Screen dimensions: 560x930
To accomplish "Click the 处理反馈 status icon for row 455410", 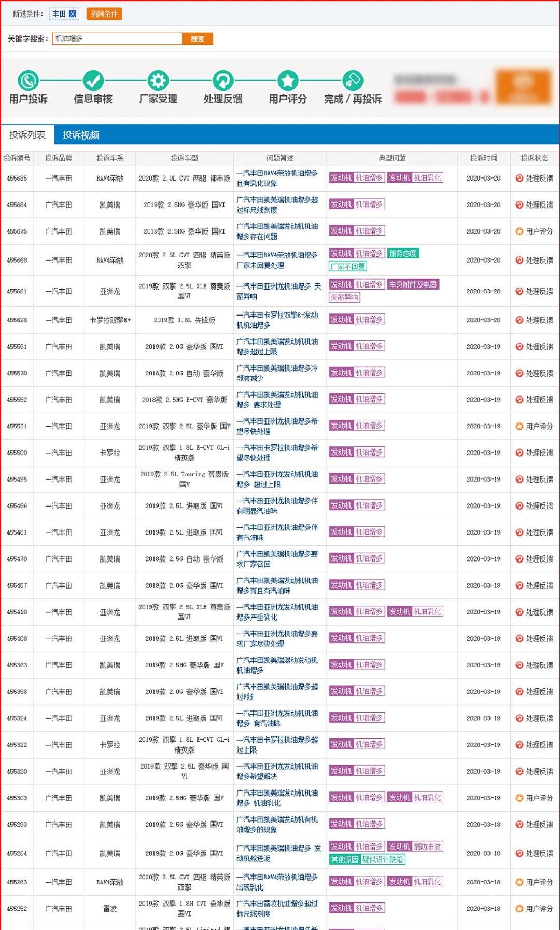I will [519, 612].
